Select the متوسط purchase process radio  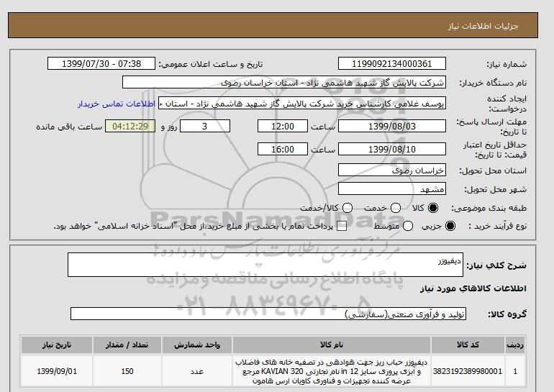[408, 226]
